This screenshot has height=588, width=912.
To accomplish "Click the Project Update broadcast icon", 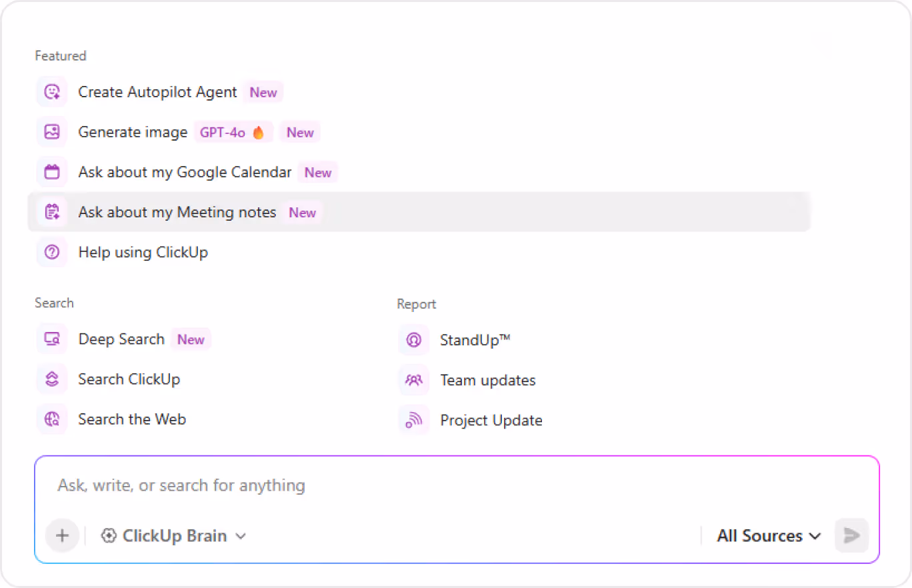I will point(414,421).
